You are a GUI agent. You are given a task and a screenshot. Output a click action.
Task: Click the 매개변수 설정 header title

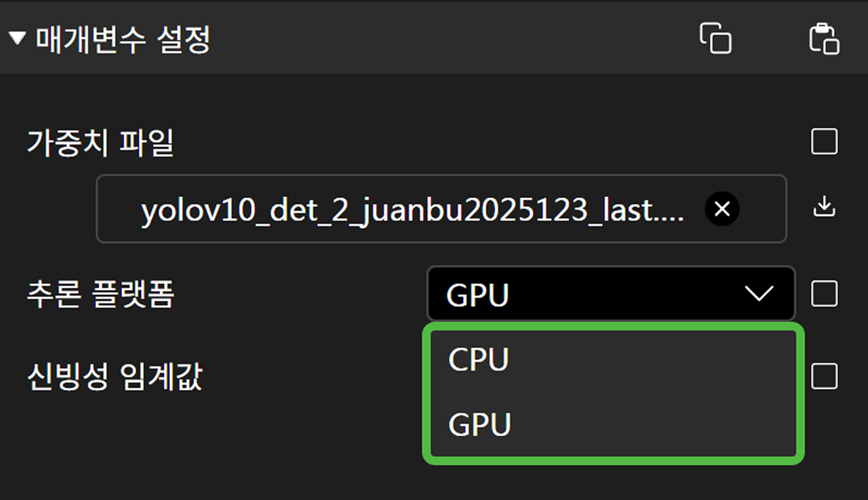(123, 40)
